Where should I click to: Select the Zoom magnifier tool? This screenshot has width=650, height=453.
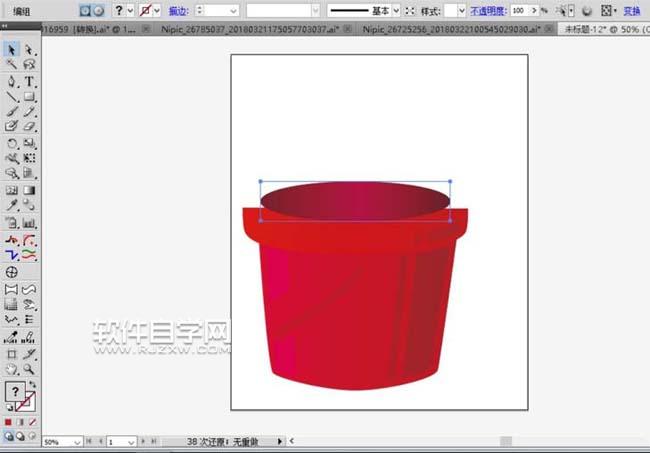pyautogui.click(x=29, y=369)
